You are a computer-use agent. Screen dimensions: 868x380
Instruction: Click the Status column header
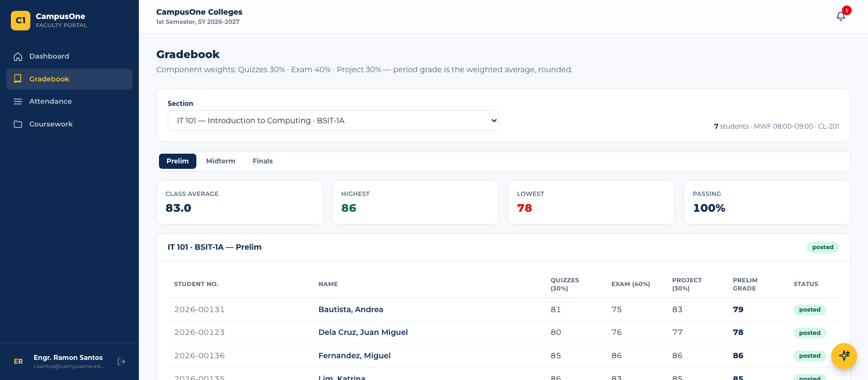coord(806,284)
